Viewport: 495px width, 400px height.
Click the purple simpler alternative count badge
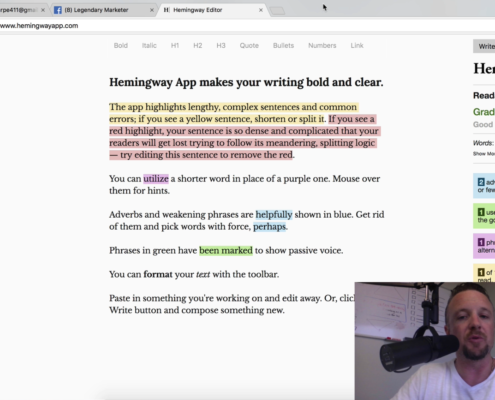point(481,242)
